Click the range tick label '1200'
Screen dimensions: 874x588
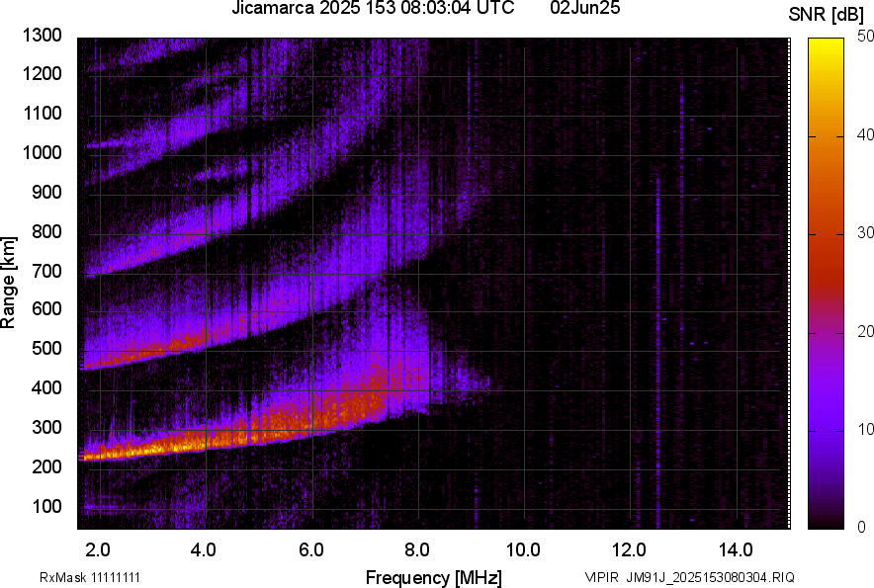(42, 73)
